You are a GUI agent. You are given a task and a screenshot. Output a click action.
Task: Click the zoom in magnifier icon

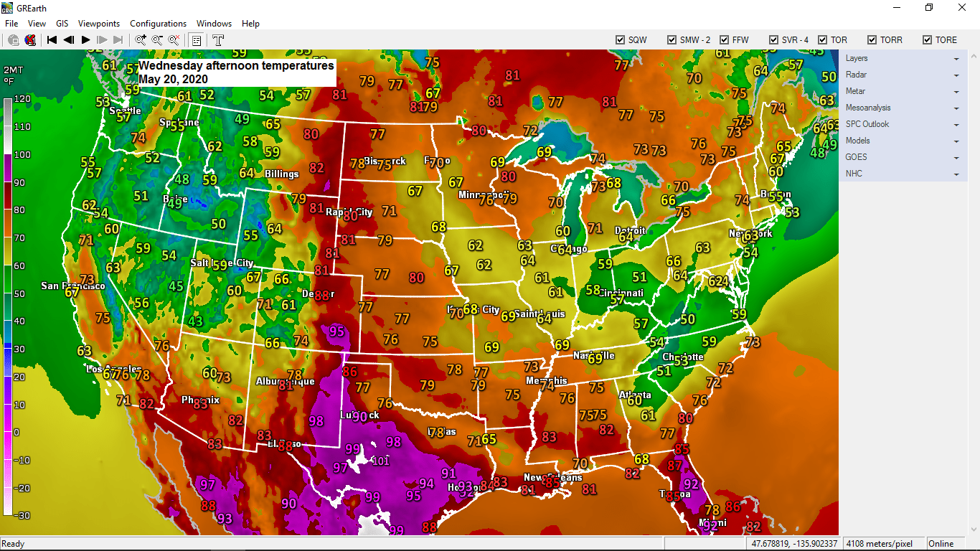click(x=141, y=40)
